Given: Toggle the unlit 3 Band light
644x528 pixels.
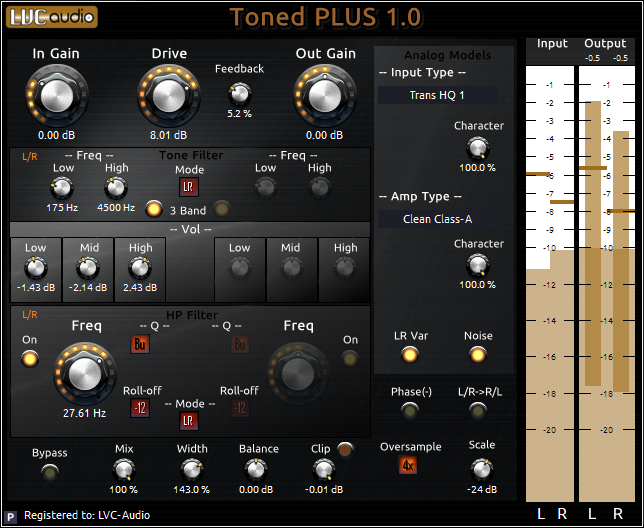Looking at the screenshot, I should click(222, 209).
